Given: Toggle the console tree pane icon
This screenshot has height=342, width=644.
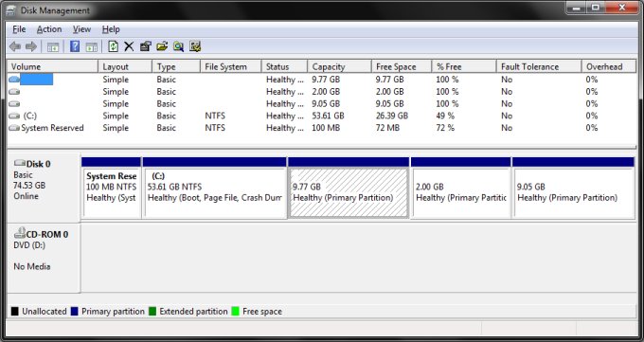Looking at the screenshot, I should (x=53, y=46).
